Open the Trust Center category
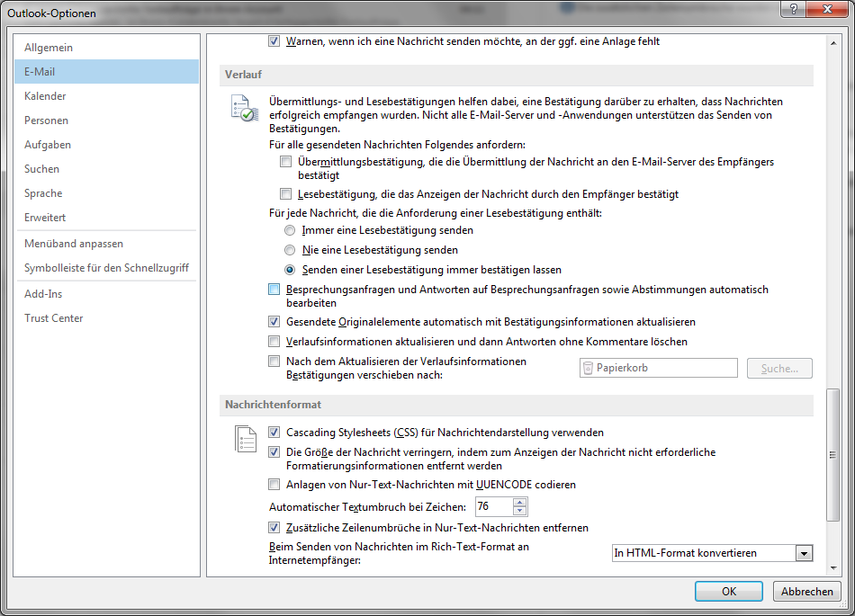Viewport: 855px width, 616px height. 107,318
